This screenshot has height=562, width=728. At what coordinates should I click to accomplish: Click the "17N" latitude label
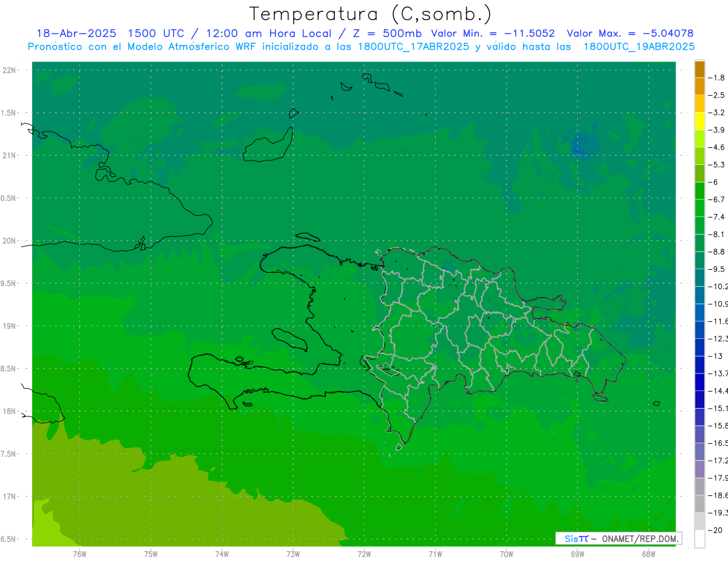pyautogui.click(x=9, y=497)
